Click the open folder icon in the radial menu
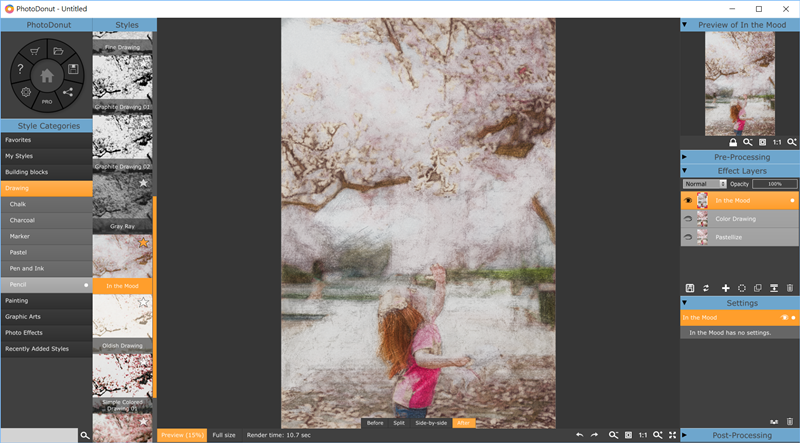 coord(58,51)
